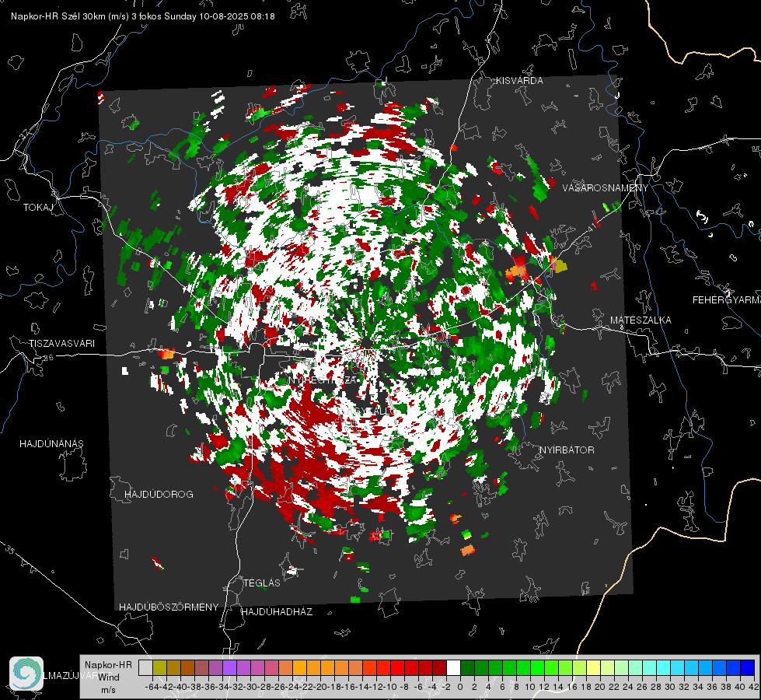
Task: Pick the darkest green swatch right of white
Action: (467, 668)
